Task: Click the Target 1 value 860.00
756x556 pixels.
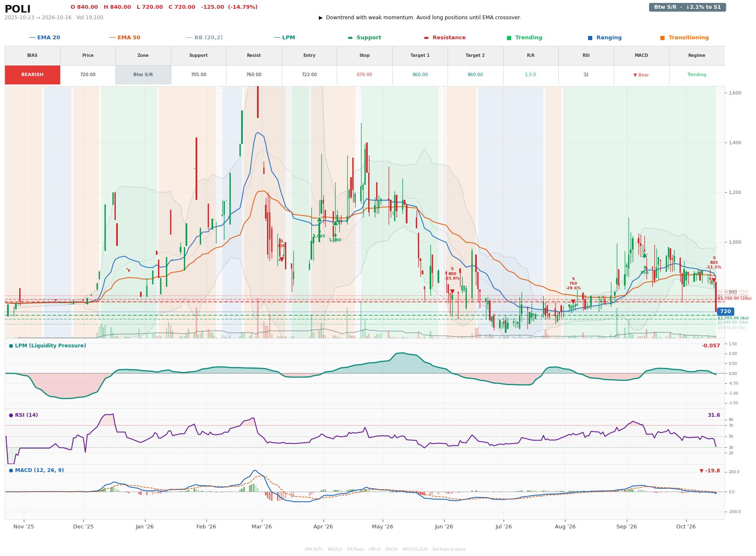Action: [x=420, y=75]
